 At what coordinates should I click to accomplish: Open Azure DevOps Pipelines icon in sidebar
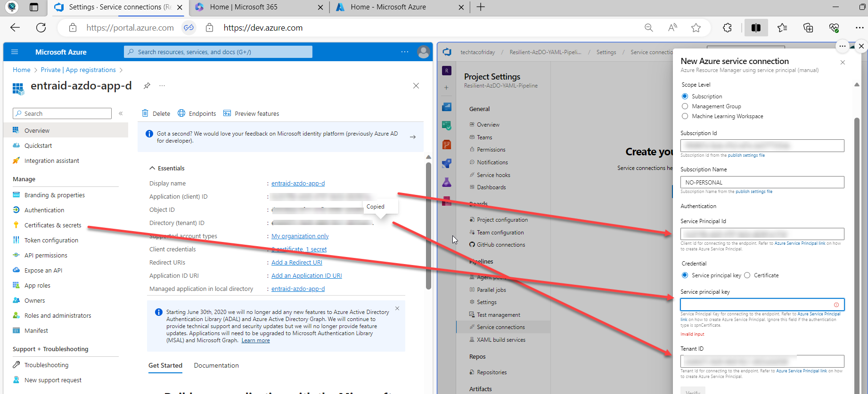[447, 163]
